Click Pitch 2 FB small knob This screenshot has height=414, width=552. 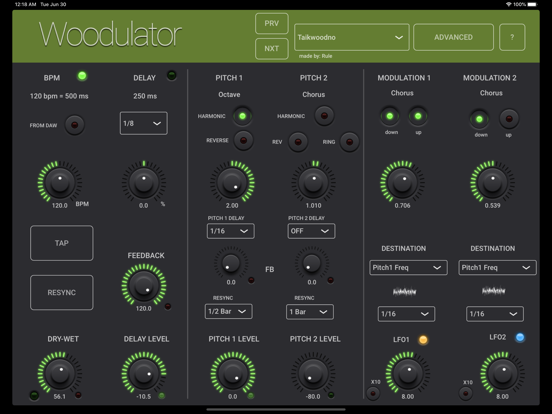click(312, 263)
